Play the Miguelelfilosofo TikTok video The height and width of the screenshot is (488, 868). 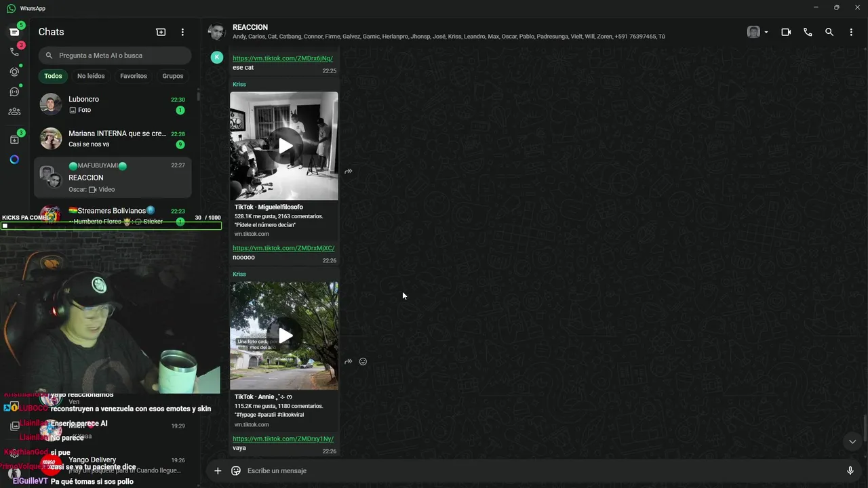coord(285,146)
